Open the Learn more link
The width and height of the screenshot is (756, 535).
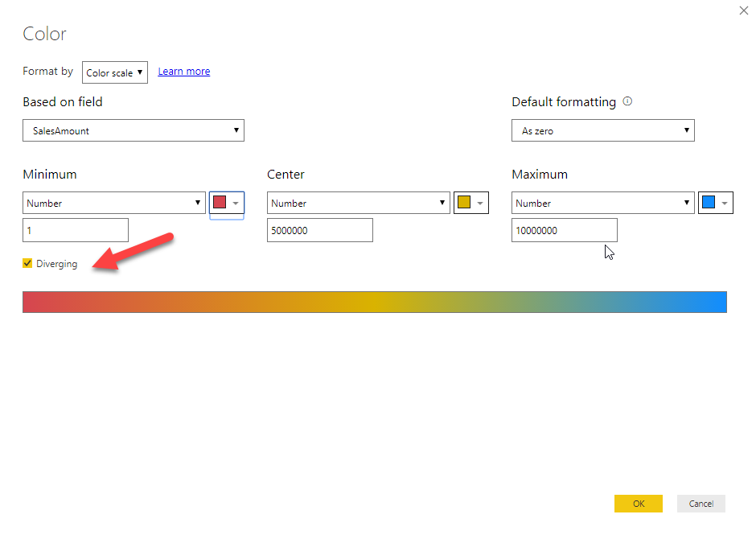[x=183, y=72]
